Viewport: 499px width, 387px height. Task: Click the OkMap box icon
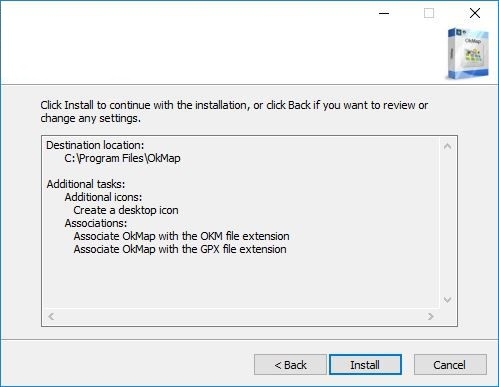coord(468,54)
